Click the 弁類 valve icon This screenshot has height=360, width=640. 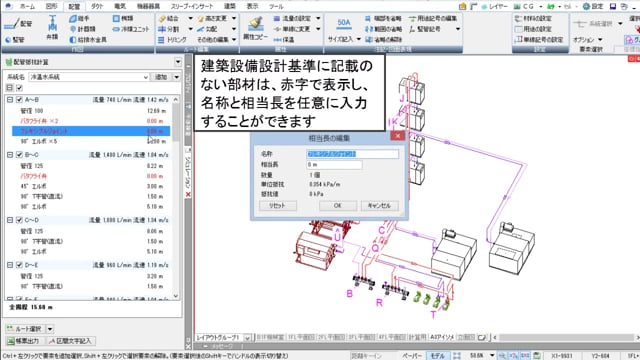52,27
